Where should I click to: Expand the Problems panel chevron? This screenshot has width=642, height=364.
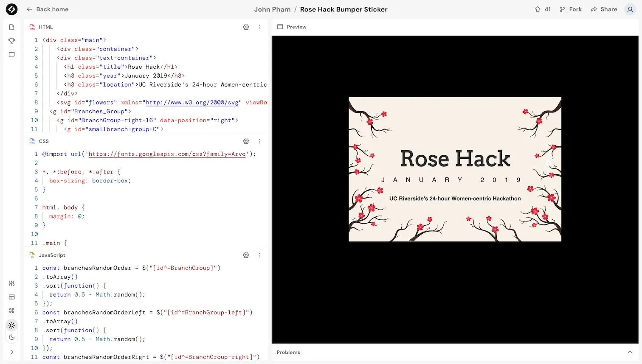pyautogui.click(x=630, y=352)
